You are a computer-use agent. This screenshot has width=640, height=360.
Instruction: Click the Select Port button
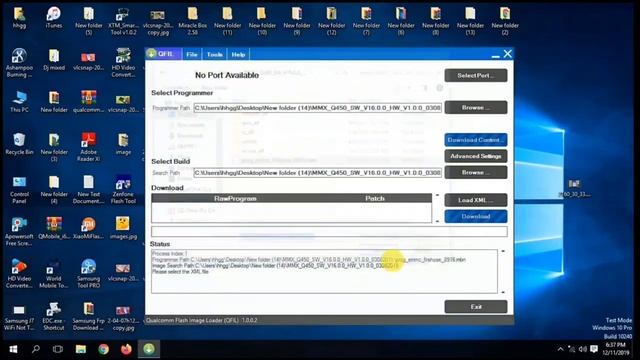click(x=476, y=76)
